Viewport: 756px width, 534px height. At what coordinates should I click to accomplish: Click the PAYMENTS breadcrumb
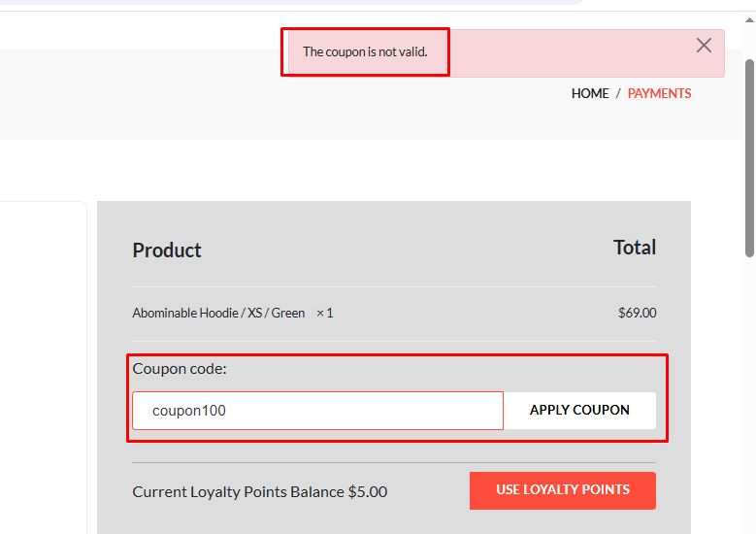coord(659,94)
